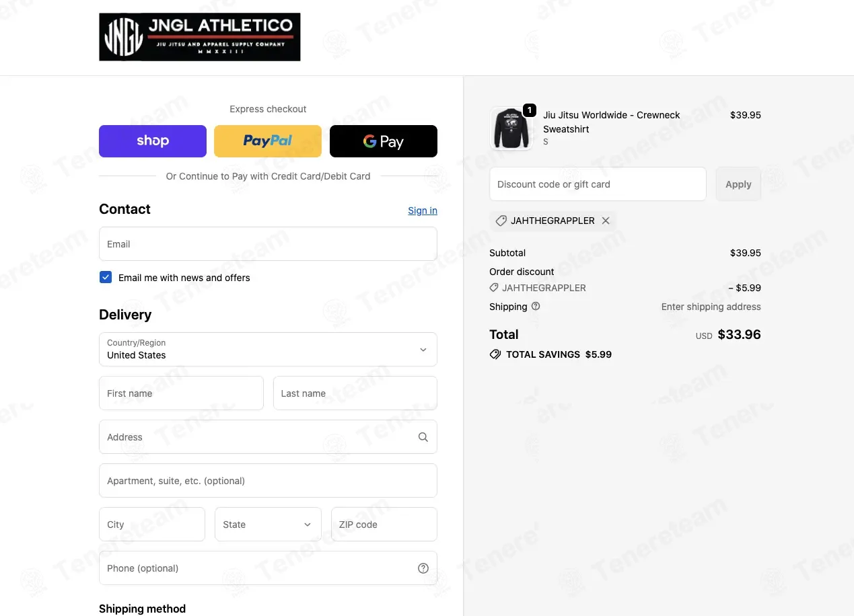
Task: Click the Phone (optional) field
Action: 268,568
